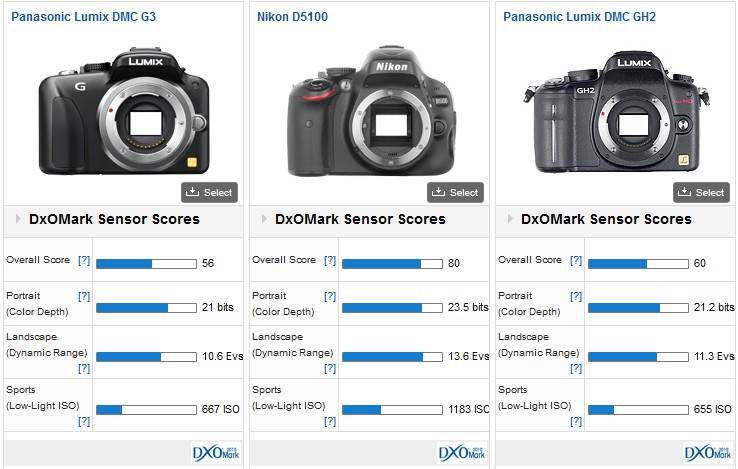The height and width of the screenshot is (469, 738).
Task: Click help icon for Panasonic G3 Landscape
Action: pyautogui.click(x=84, y=368)
